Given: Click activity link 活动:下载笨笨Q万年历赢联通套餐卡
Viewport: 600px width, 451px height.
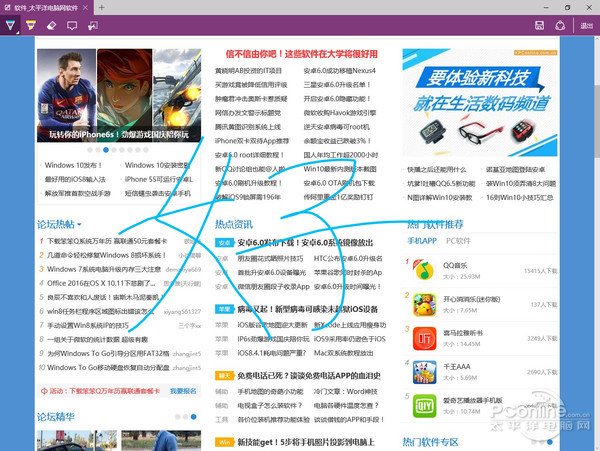Looking at the screenshot, I should [x=104, y=391].
